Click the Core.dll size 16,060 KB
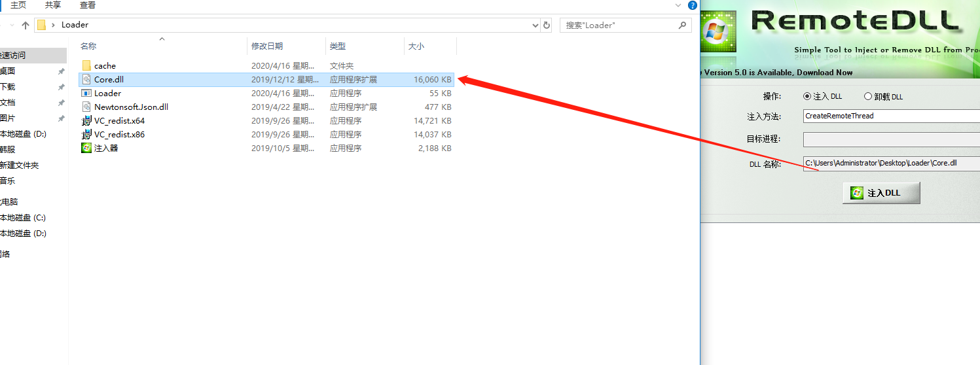This screenshot has height=365, width=980. click(x=432, y=80)
